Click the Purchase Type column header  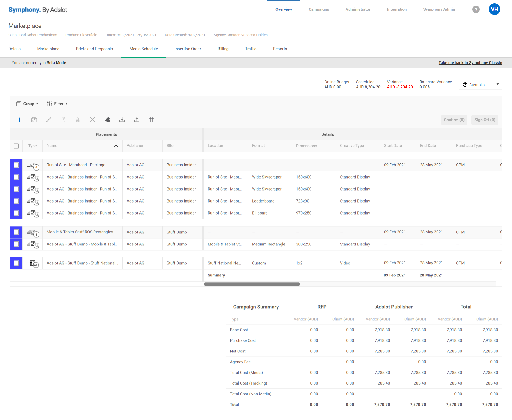[469, 146]
